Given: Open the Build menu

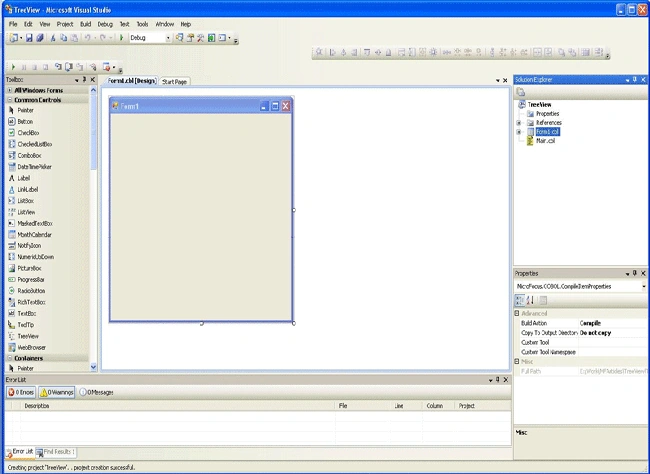Looking at the screenshot, I should [85, 24].
